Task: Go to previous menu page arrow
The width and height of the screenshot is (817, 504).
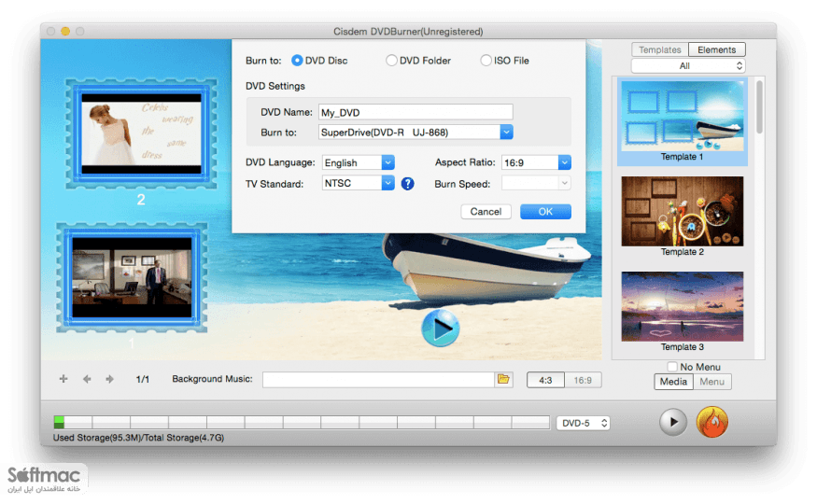Action: click(87, 379)
